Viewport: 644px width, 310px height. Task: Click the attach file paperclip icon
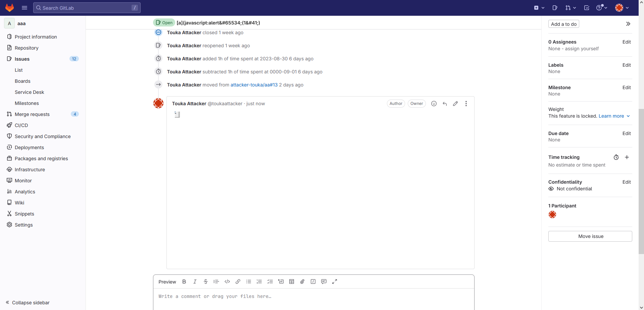[x=302, y=282]
